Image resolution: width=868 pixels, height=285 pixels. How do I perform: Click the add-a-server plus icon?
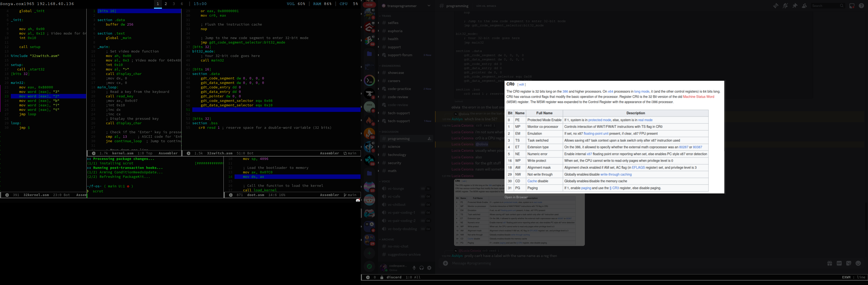370,253
